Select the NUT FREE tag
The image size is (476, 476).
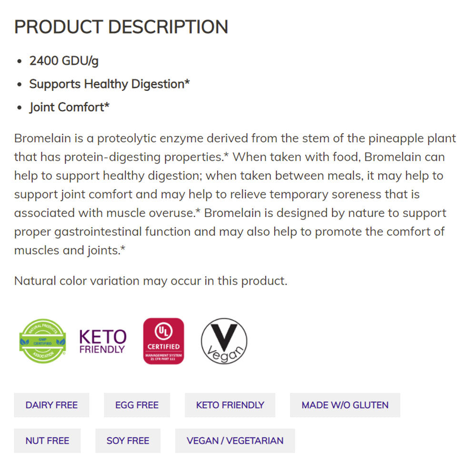point(47,441)
